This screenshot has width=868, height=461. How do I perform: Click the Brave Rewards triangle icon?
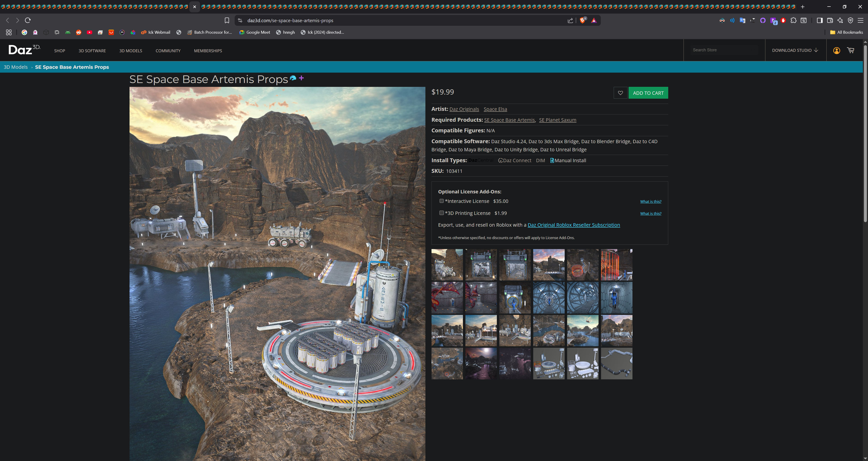click(594, 21)
